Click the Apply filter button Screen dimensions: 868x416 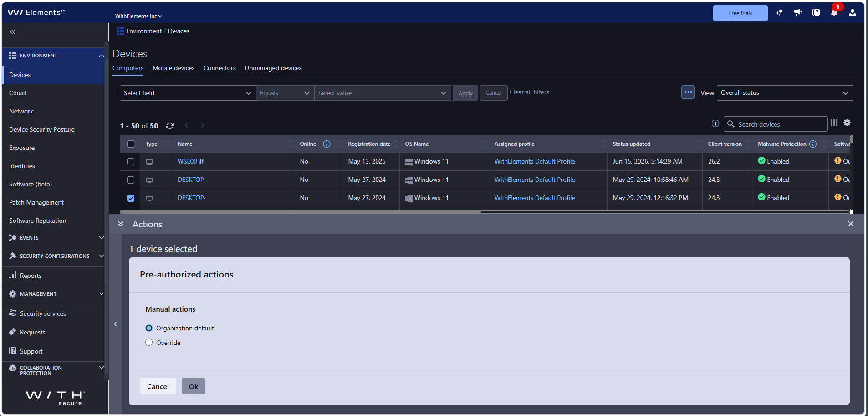click(465, 93)
